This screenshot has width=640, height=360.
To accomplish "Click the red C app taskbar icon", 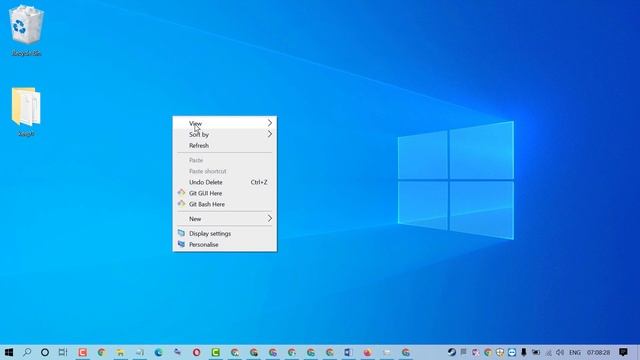I will [82, 352].
